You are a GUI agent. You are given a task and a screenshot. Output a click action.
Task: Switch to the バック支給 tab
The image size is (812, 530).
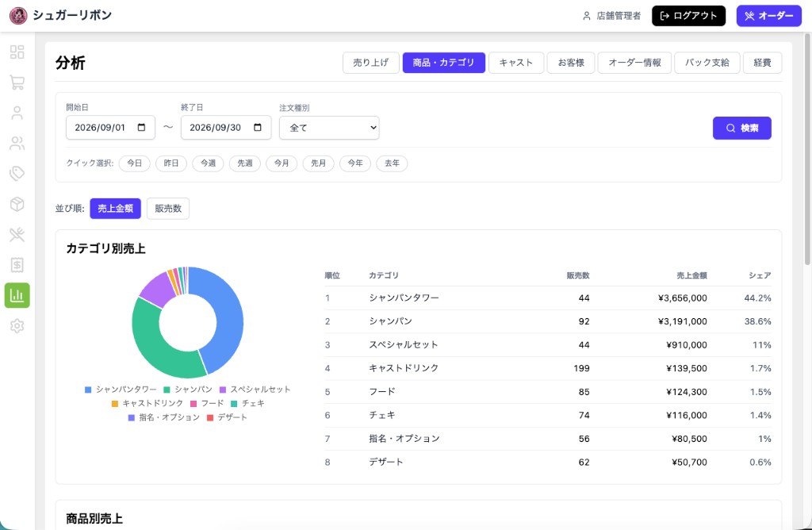click(x=707, y=63)
